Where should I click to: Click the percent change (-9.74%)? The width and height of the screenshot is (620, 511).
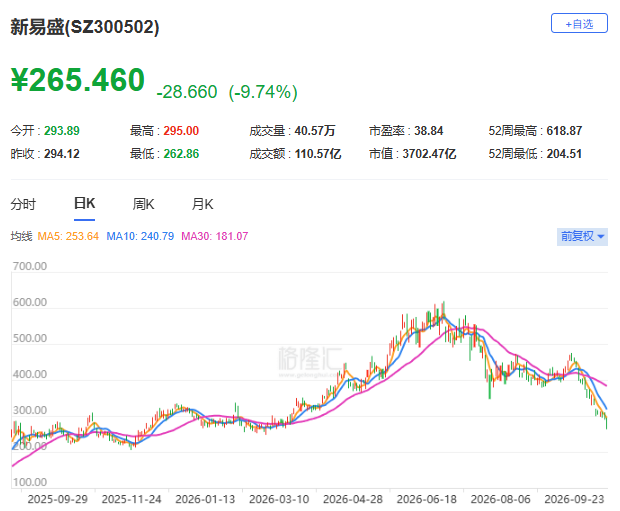tap(263, 92)
